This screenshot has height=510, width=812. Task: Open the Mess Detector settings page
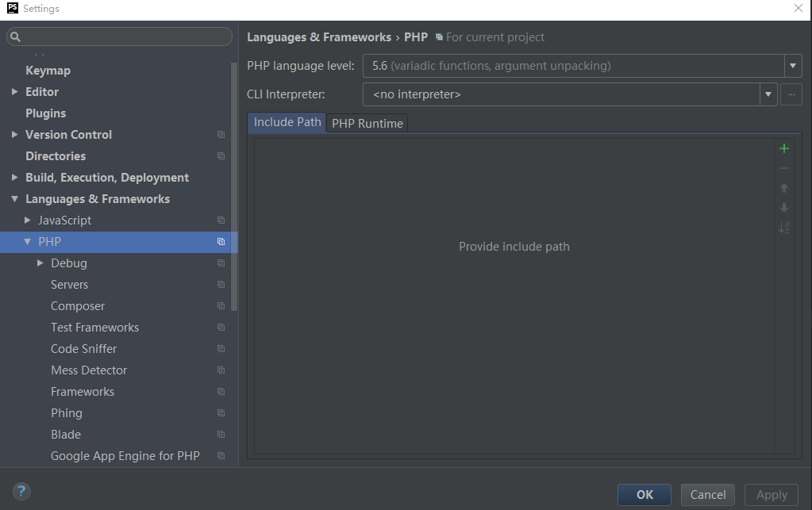(x=89, y=370)
